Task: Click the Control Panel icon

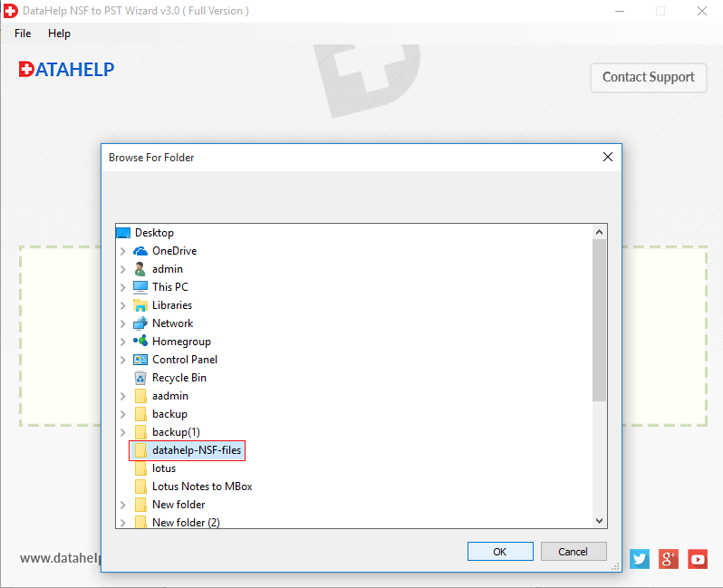Action: (140, 360)
